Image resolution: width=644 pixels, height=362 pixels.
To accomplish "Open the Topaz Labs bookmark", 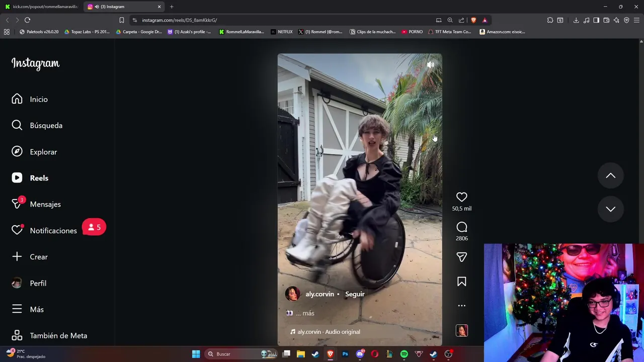I will click(87, 32).
